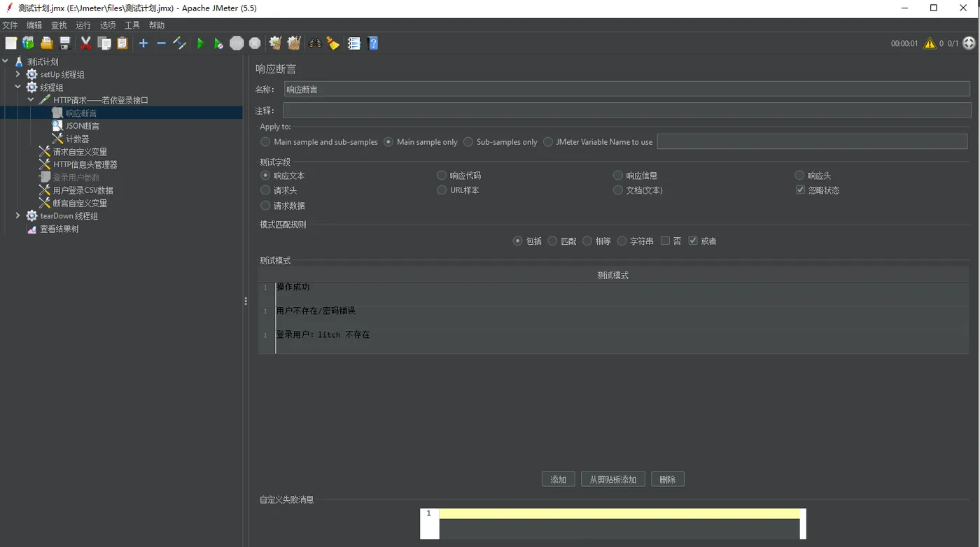Click the 从剪贴板添加 button
Image resolution: width=980 pixels, height=547 pixels.
tap(613, 479)
